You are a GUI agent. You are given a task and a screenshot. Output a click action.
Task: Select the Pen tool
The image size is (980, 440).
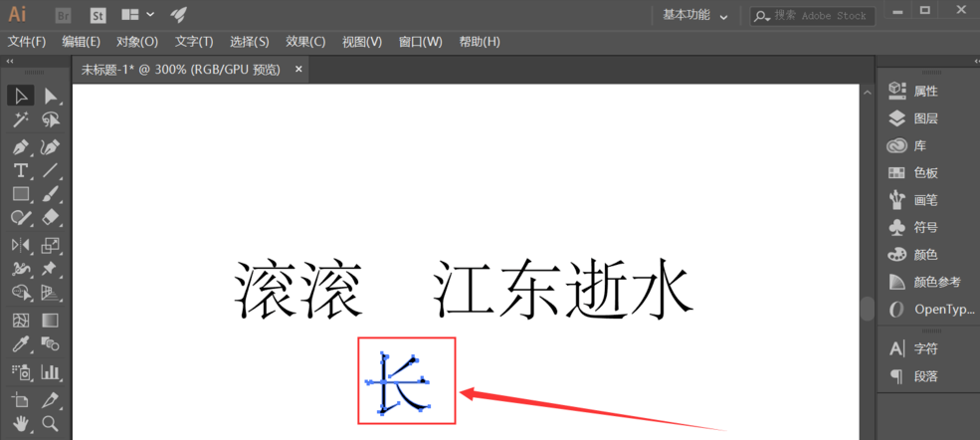click(x=20, y=146)
